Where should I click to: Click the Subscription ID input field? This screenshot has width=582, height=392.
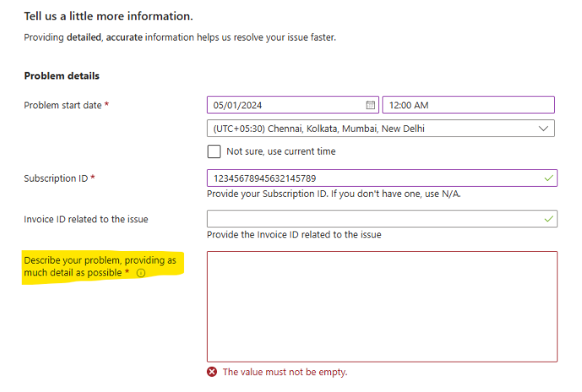(x=382, y=178)
